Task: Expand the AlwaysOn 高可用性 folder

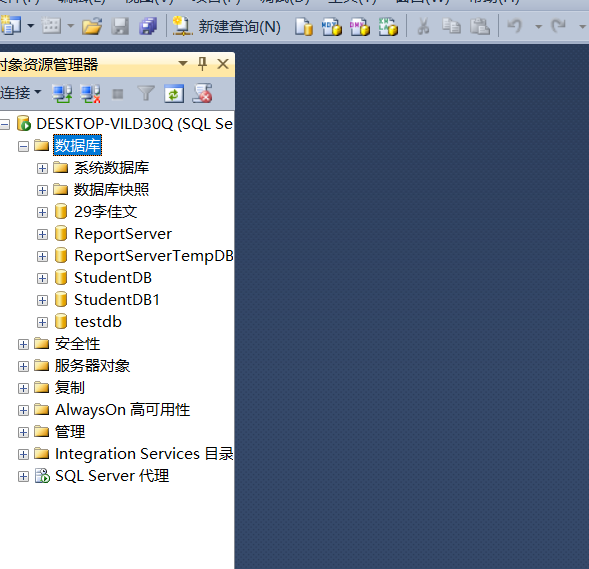Action: tap(23, 411)
